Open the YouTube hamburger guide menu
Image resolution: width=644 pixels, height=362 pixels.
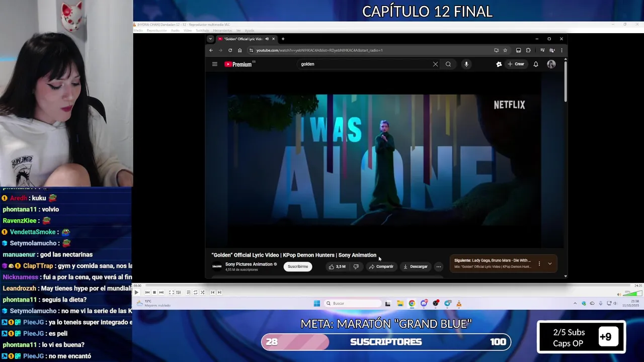[215, 64]
